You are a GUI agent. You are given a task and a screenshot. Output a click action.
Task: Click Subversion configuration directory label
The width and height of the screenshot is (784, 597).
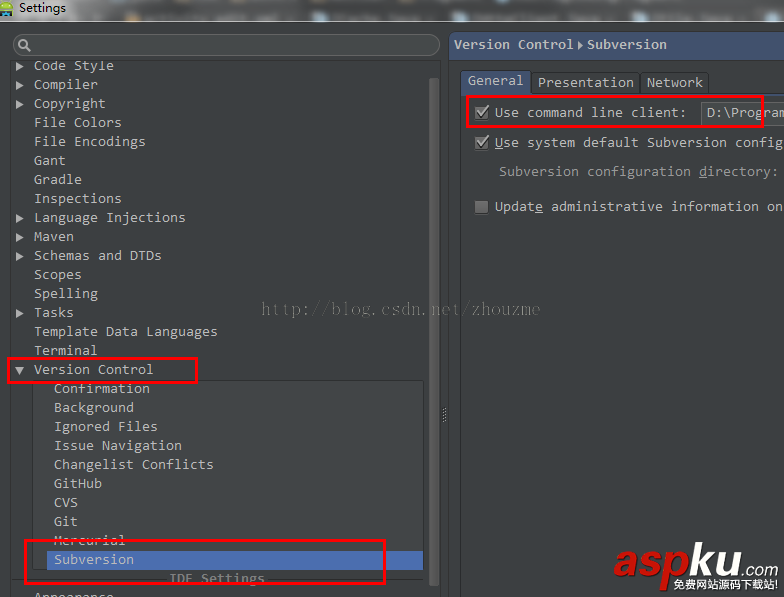pyautogui.click(x=638, y=172)
